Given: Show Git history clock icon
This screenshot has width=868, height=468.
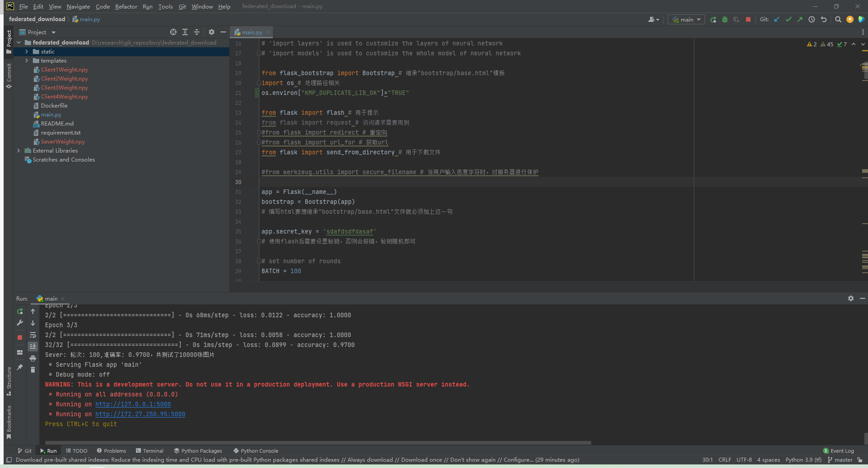Looking at the screenshot, I should (x=812, y=19).
